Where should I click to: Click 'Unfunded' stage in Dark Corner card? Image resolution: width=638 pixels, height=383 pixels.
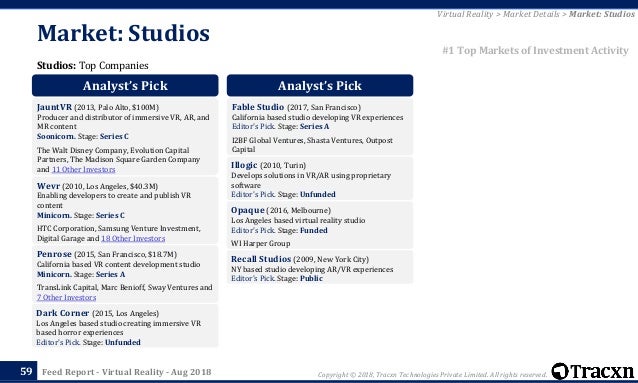tap(123, 342)
